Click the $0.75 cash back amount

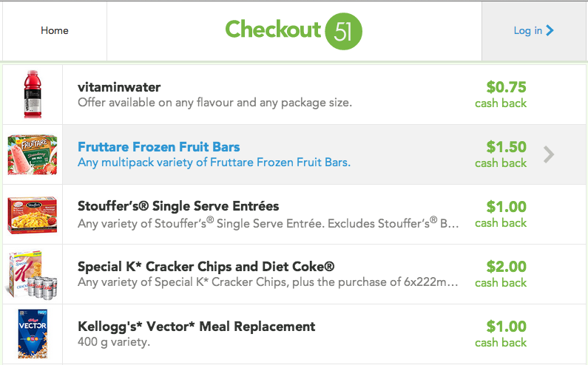(506, 87)
